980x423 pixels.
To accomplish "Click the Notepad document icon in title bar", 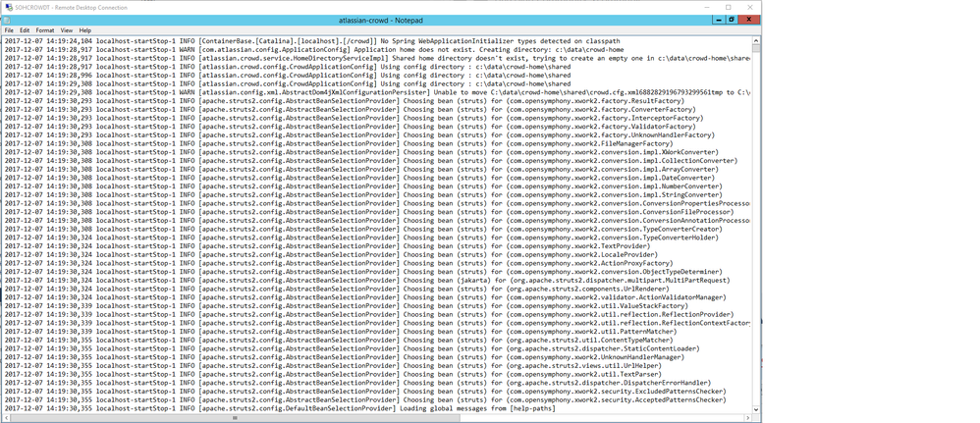I will (x=8, y=20).
